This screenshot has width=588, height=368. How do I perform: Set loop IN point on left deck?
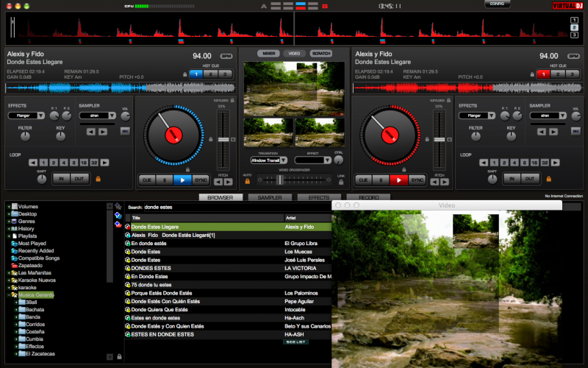point(61,179)
